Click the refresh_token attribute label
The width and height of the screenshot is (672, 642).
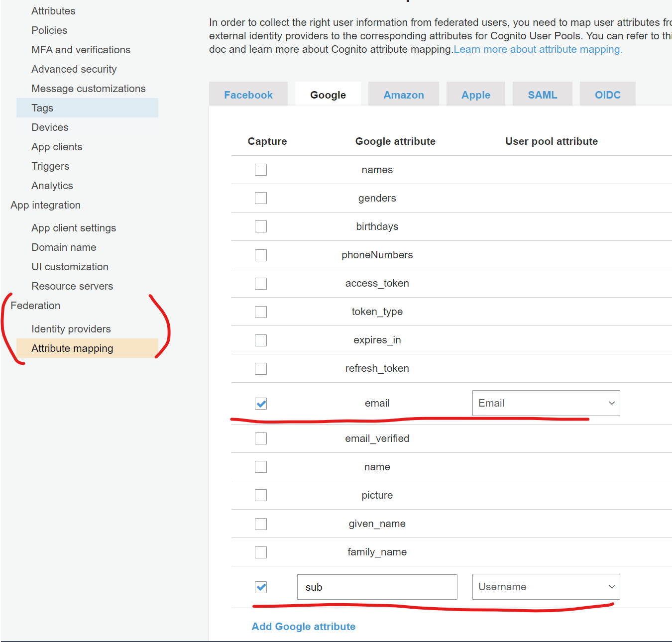pyautogui.click(x=377, y=368)
